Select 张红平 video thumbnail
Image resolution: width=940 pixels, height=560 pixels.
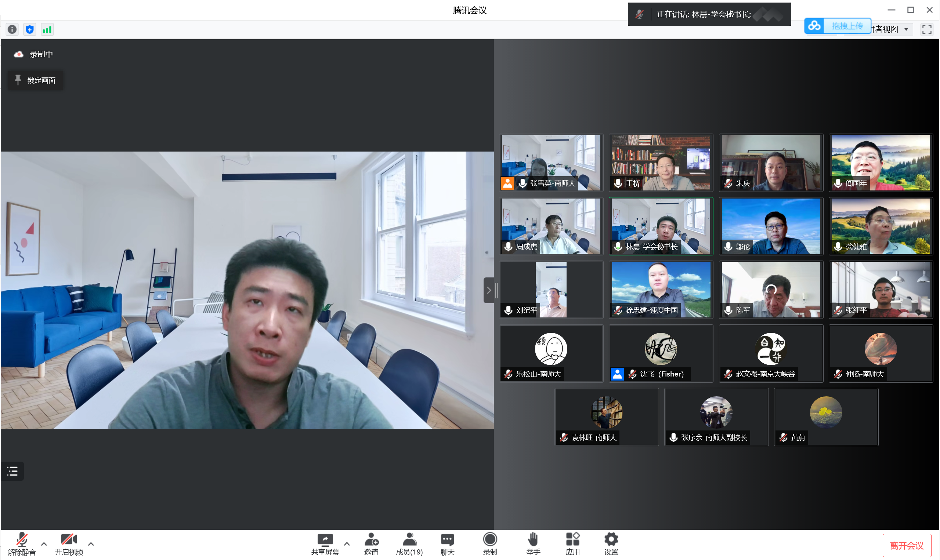click(x=881, y=290)
